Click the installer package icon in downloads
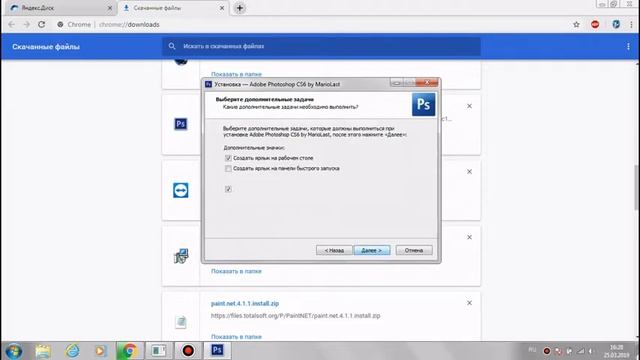This screenshot has height=360, width=640. click(x=181, y=256)
